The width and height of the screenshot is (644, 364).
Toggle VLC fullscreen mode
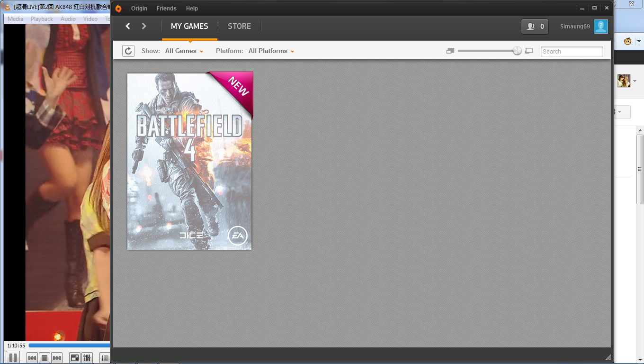(74, 358)
